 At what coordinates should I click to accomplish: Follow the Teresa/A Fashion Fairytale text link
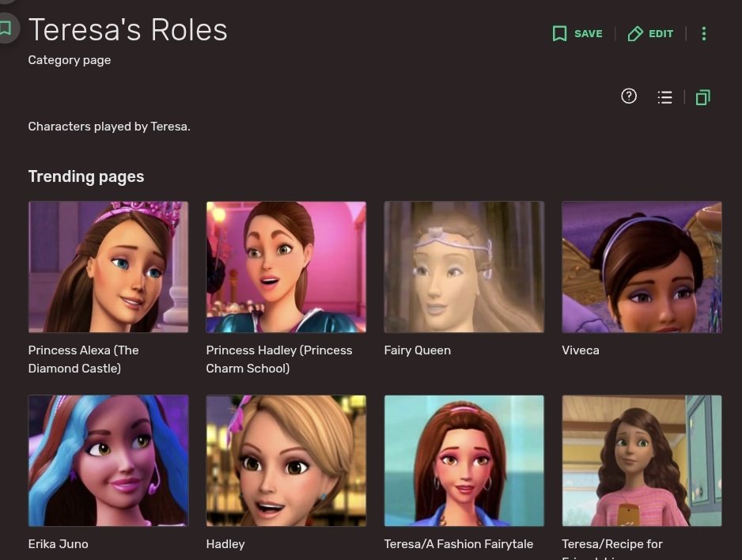click(459, 544)
